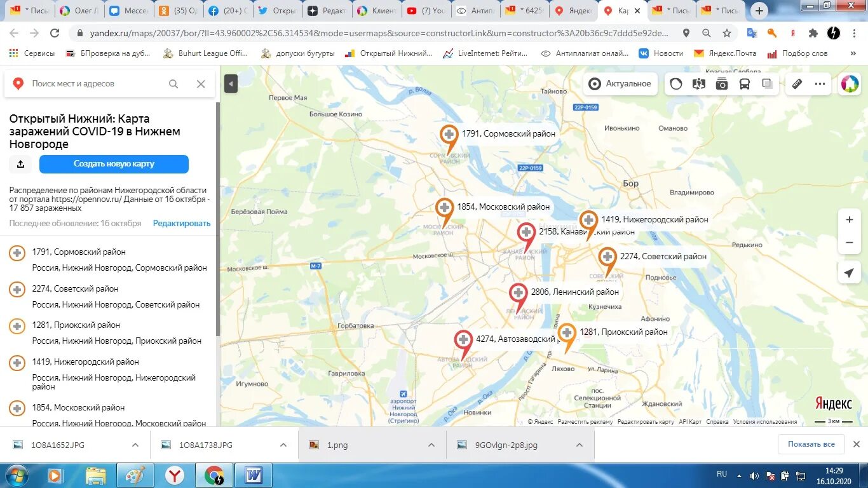
Task: Open the Chrome three-dot menu
Action: coord(855,33)
